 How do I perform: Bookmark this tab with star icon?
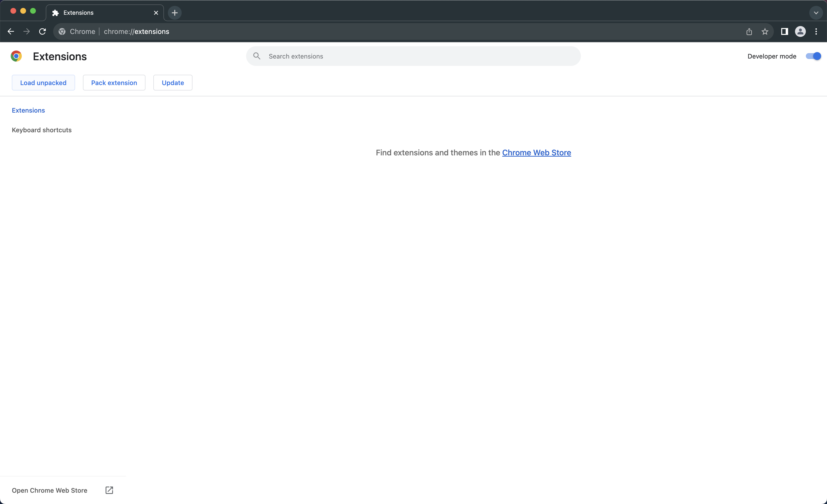(764, 31)
